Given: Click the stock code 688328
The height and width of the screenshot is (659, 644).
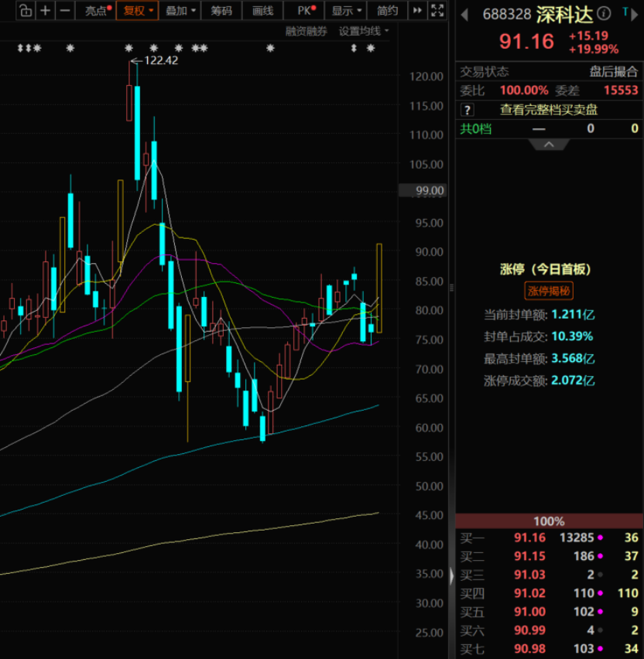Looking at the screenshot, I should [x=507, y=15].
